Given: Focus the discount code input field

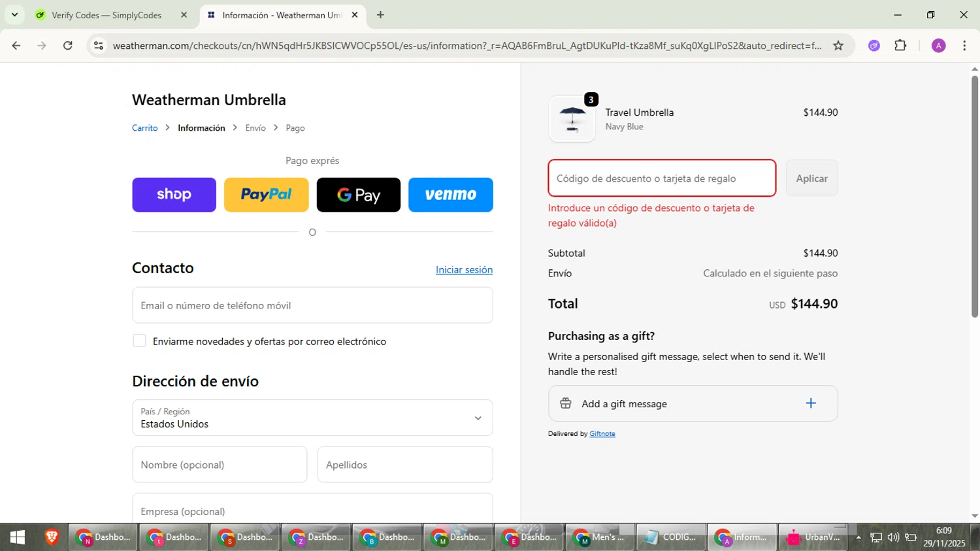Looking at the screenshot, I should (x=662, y=178).
